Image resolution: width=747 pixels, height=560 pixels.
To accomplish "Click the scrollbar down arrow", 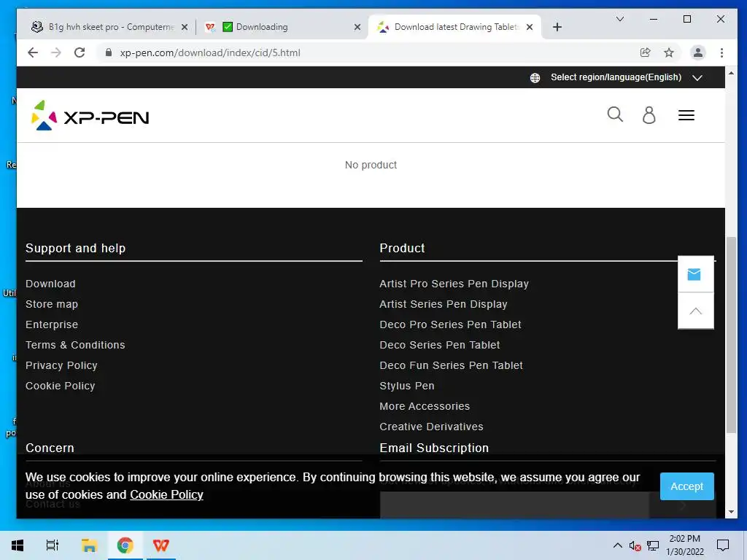I will click(x=731, y=513).
